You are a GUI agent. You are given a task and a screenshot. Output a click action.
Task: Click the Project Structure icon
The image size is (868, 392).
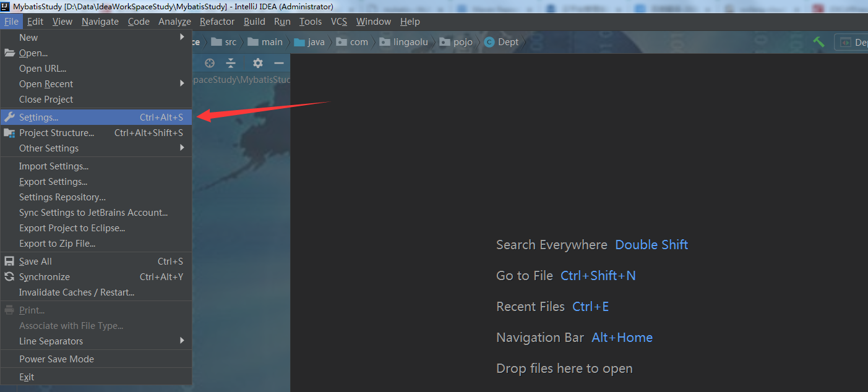9,133
